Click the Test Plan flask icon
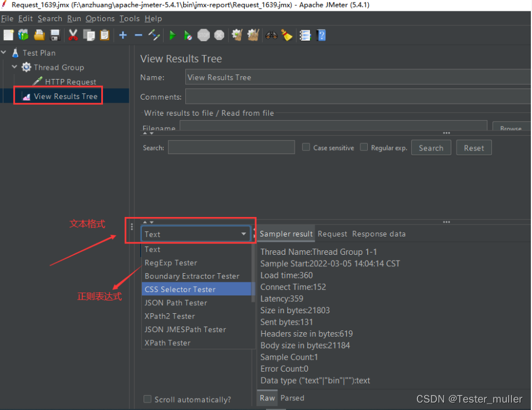The image size is (532, 410). [x=15, y=53]
